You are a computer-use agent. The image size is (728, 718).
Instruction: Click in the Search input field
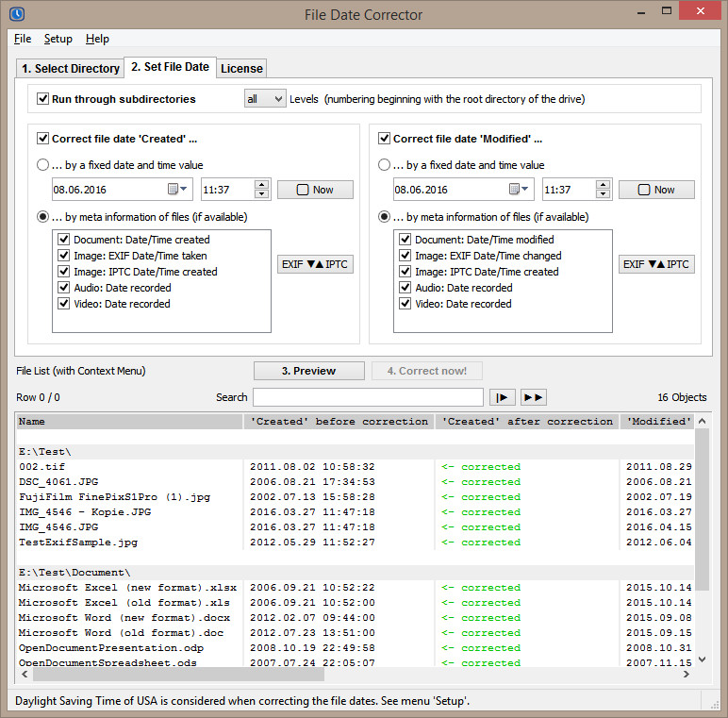(368, 397)
